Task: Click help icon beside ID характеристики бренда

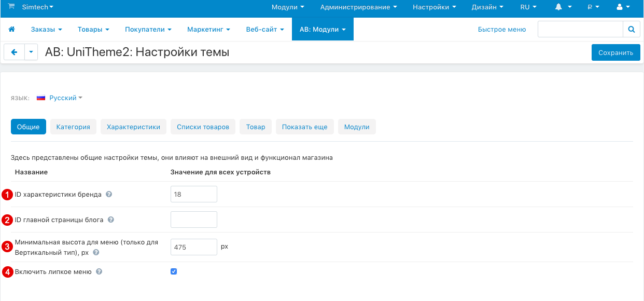Action: [108, 194]
